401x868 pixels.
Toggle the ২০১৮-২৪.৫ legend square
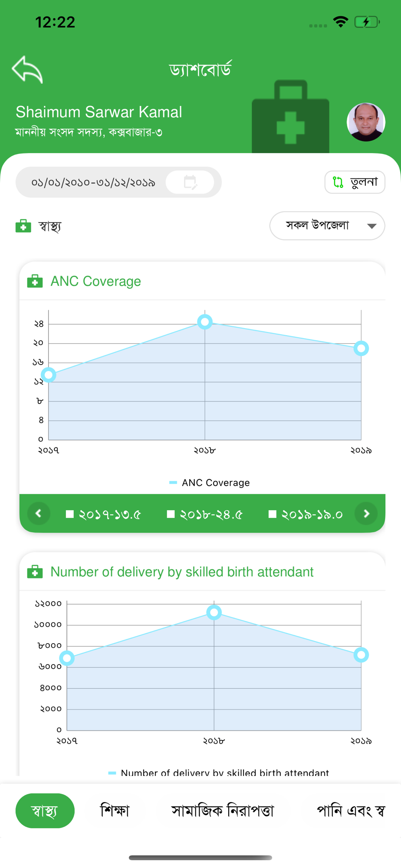click(x=171, y=514)
